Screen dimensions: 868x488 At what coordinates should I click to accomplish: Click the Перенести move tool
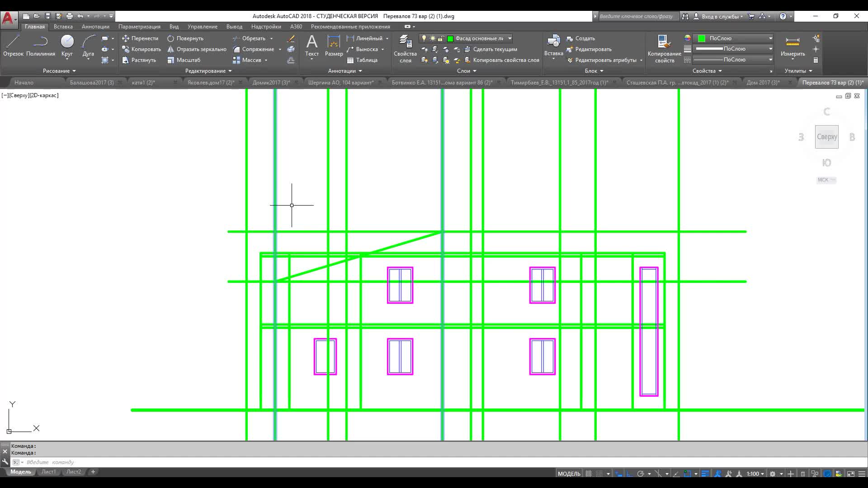coord(140,38)
